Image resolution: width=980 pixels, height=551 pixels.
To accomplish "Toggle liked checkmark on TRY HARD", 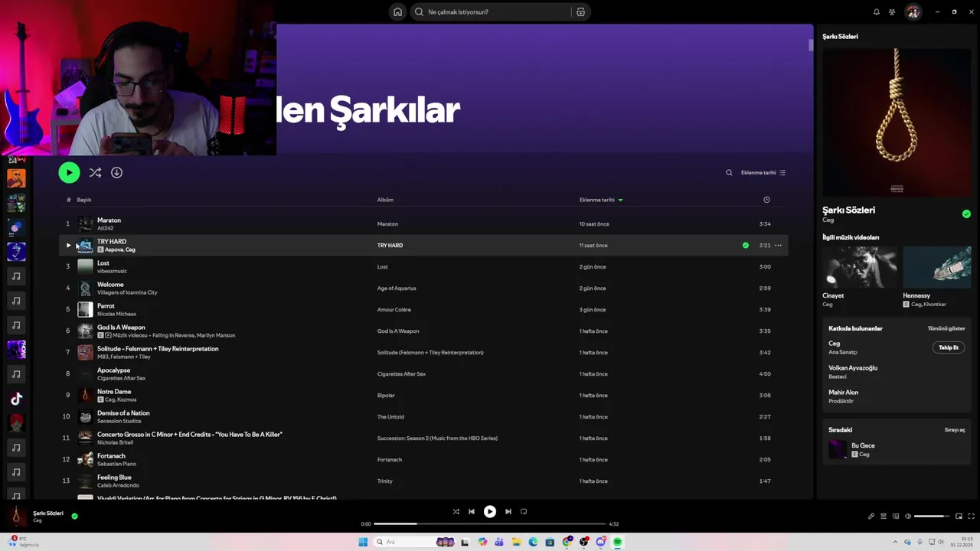I will (746, 245).
